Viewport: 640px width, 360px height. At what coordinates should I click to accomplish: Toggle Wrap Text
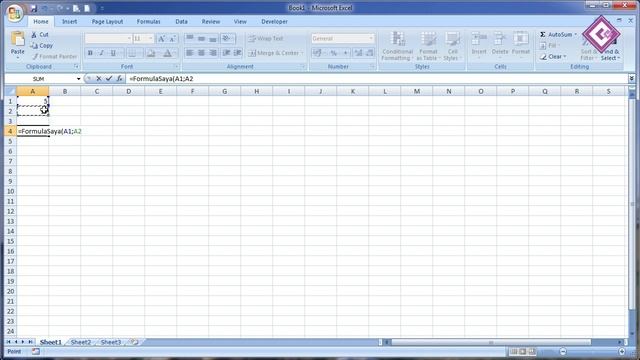coord(266,38)
